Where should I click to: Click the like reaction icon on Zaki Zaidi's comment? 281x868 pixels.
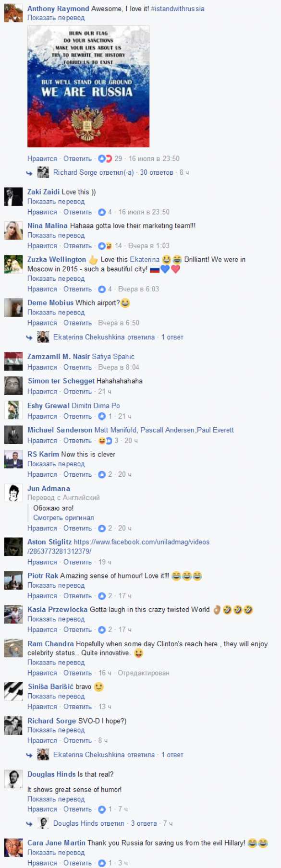[102, 212]
